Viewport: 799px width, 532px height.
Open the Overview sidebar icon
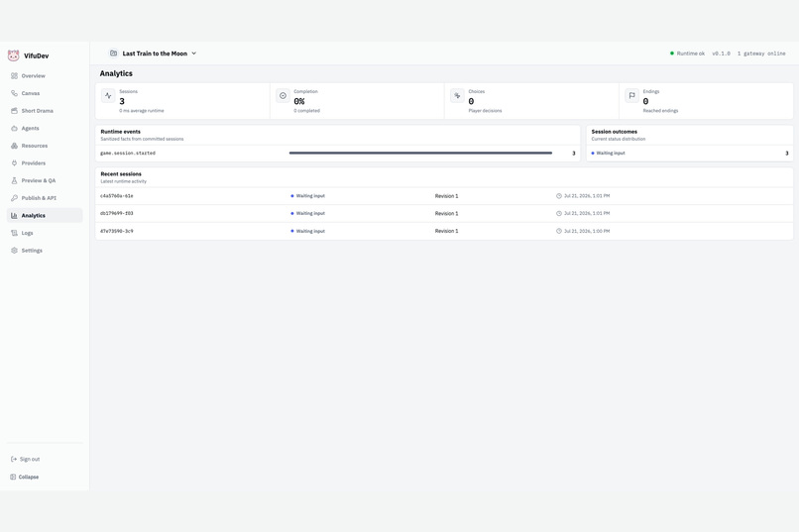14,76
